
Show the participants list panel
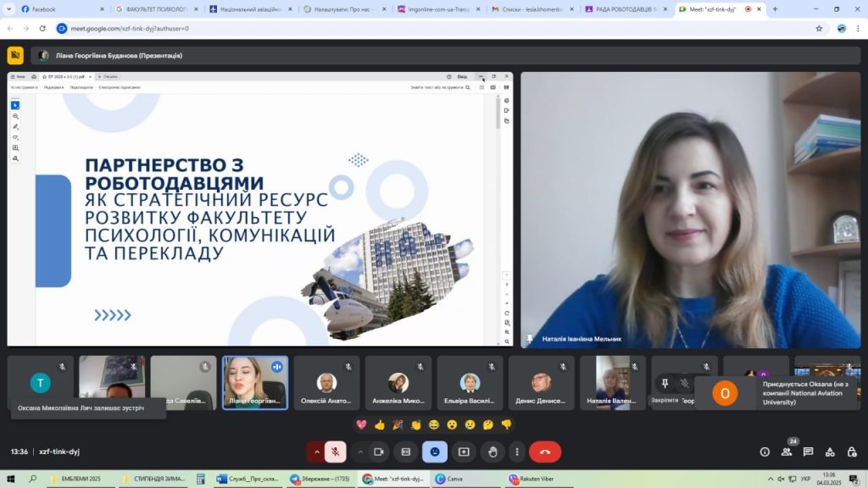[787, 452]
